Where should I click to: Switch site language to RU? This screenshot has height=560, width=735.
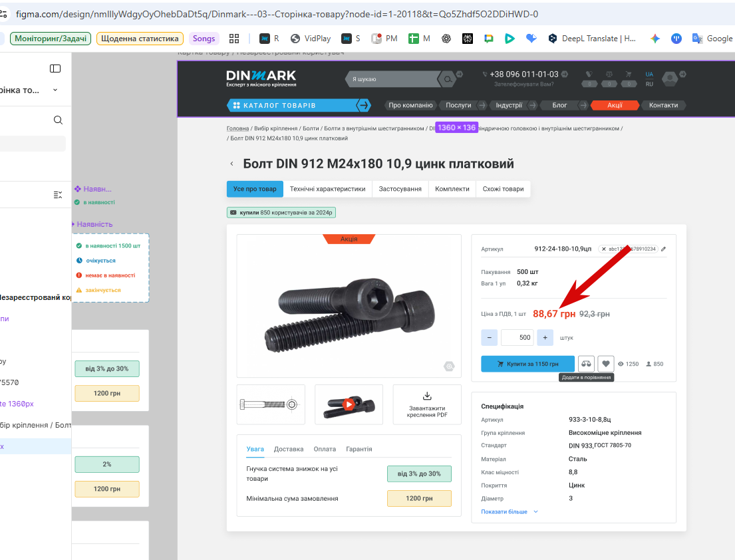click(649, 84)
